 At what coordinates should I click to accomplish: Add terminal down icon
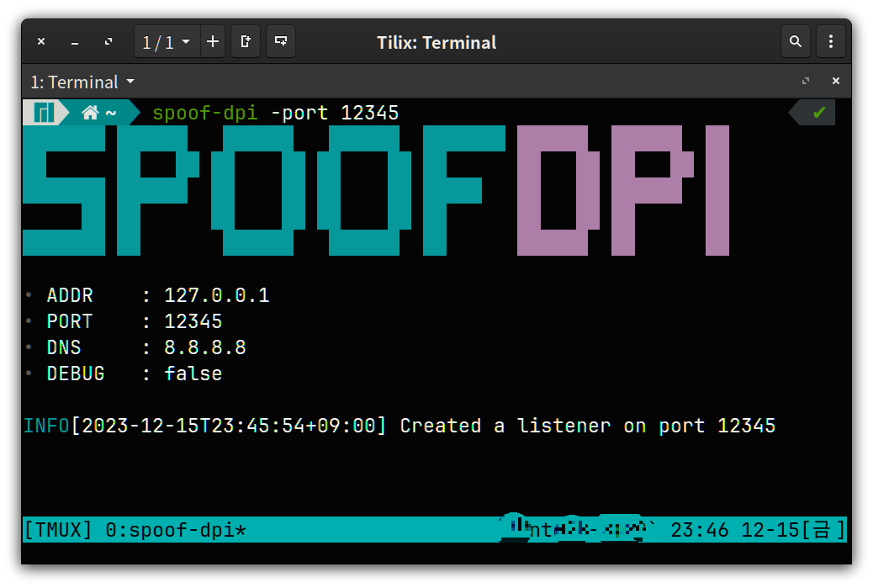click(281, 42)
